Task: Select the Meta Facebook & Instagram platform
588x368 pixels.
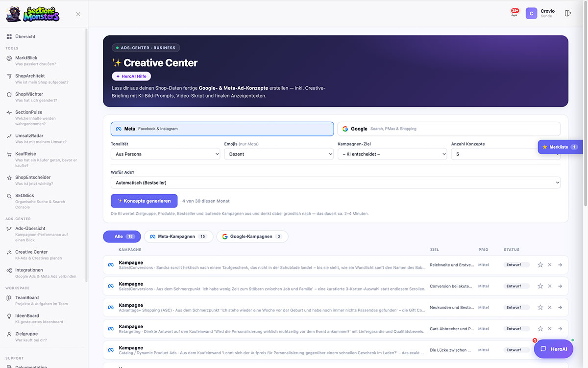Action: click(x=222, y=129)
